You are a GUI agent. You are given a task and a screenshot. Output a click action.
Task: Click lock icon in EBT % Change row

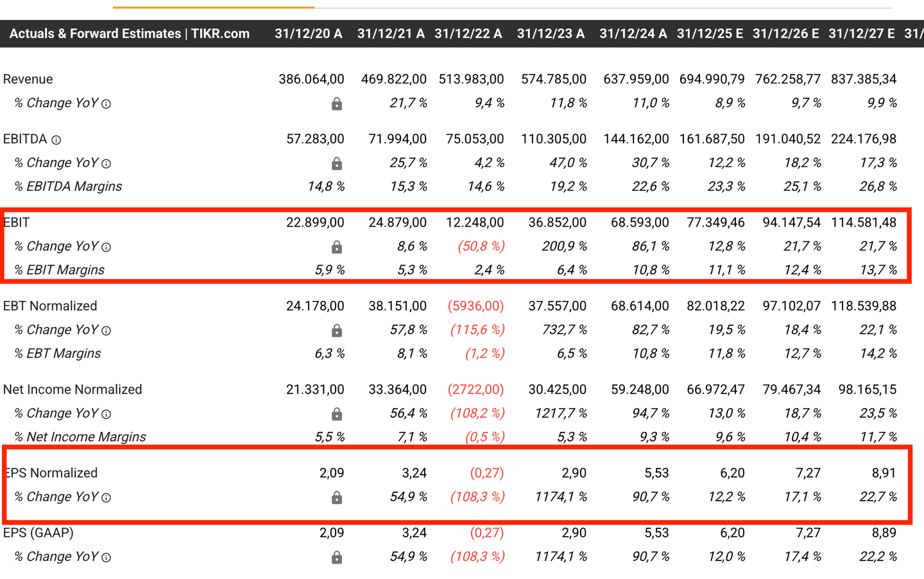pyautogui.click(x=336, y=331)
